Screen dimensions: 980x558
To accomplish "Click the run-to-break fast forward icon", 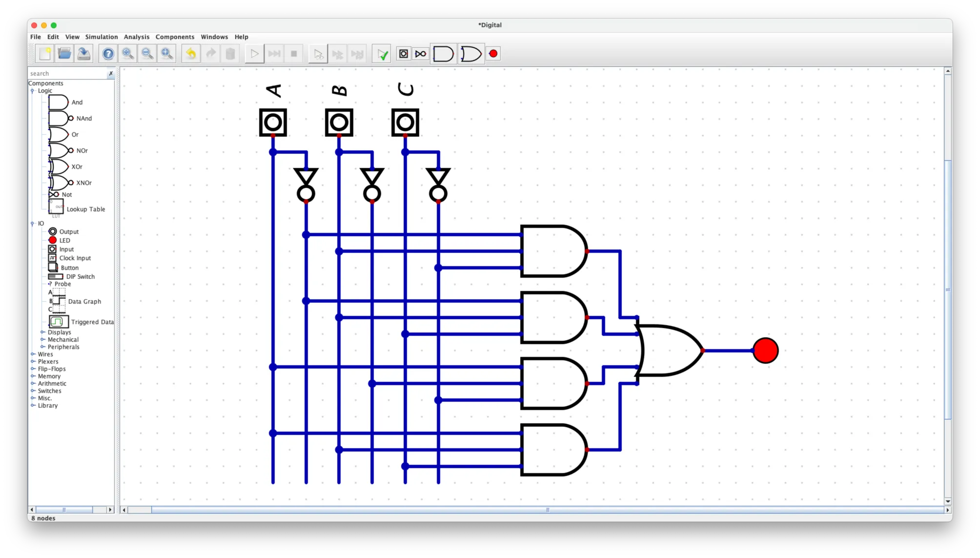I will coord(274,54).
